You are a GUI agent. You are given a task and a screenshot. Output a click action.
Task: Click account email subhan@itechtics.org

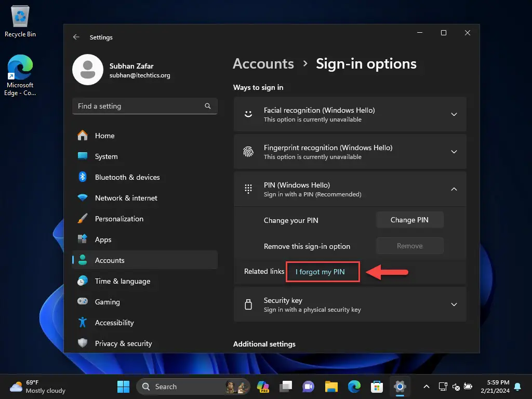pos(140,75)
